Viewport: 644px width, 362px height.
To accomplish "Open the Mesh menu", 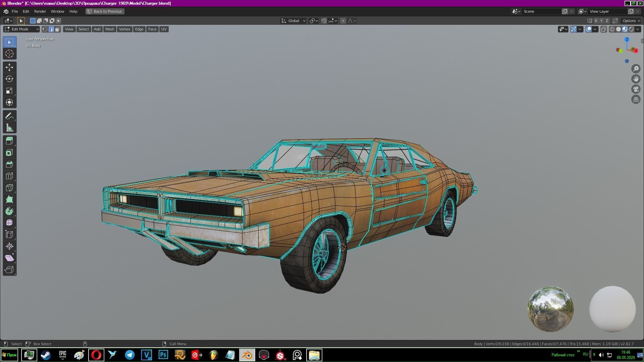I will click(x=110, y=29).
